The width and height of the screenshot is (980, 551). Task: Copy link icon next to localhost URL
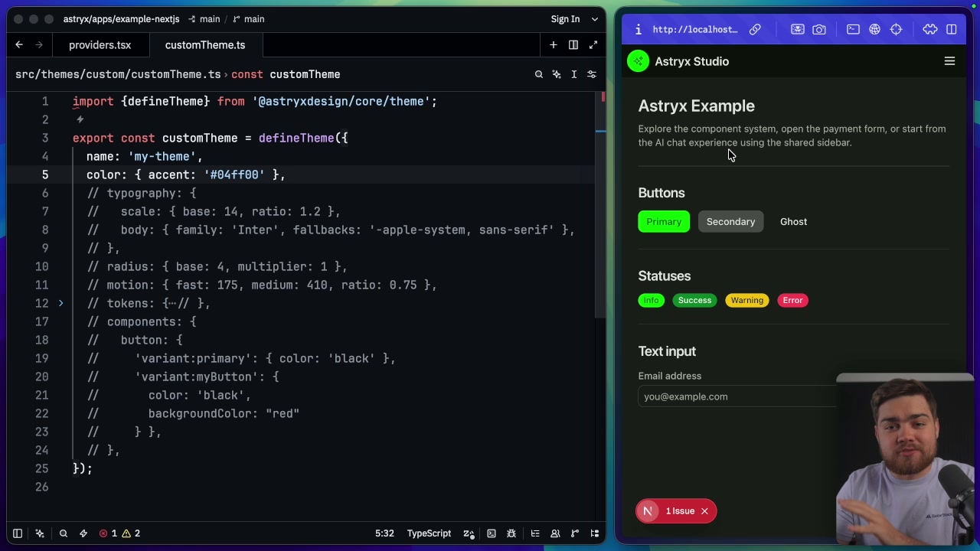(755, 29)
